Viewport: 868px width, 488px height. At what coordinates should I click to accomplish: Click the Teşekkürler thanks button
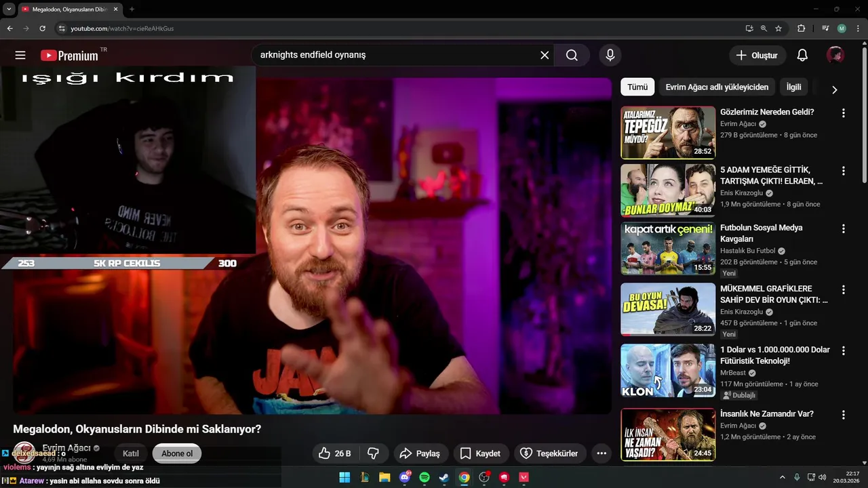549,453
